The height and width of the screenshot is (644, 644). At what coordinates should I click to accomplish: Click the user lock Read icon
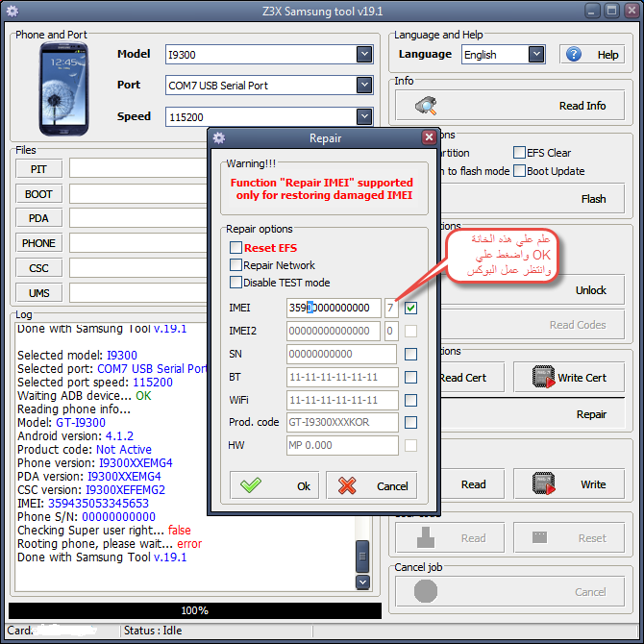(x=426, y=537)
